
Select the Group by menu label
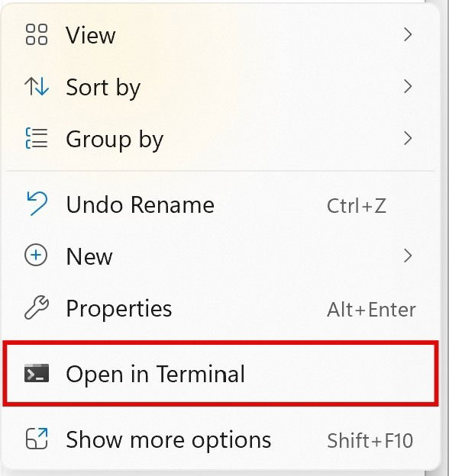click(115, 140)
